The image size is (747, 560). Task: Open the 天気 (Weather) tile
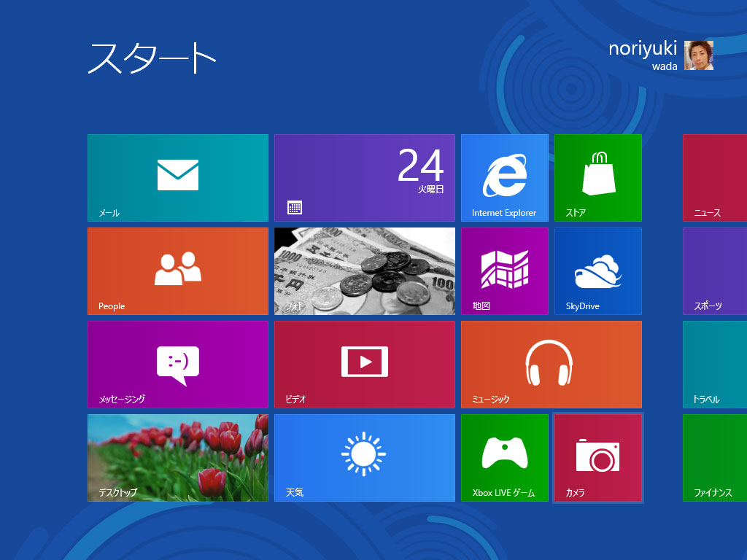point(365,458)
